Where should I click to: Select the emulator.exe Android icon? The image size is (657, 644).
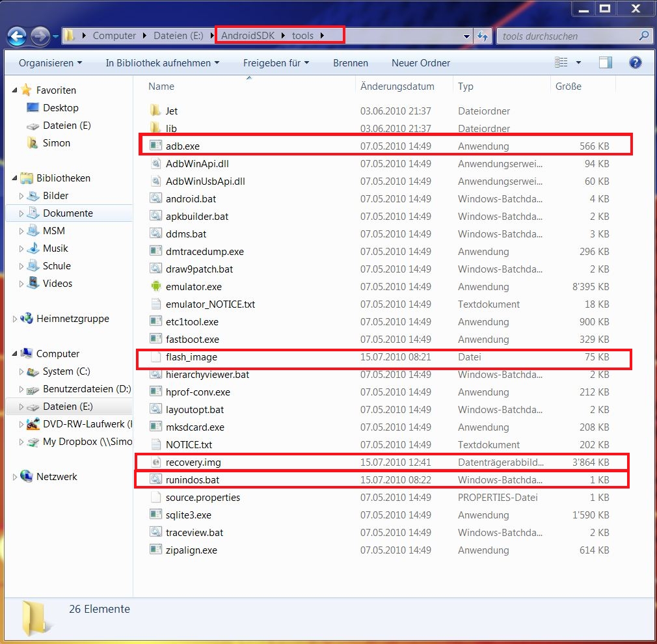coord(156,287)
